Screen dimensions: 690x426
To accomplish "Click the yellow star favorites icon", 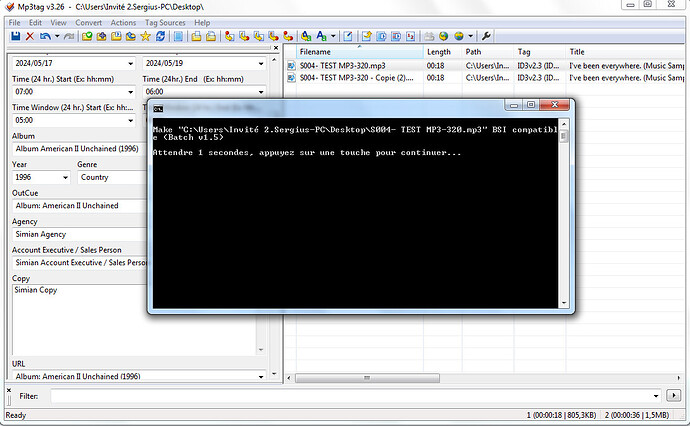I will click(x=145, y=36).
